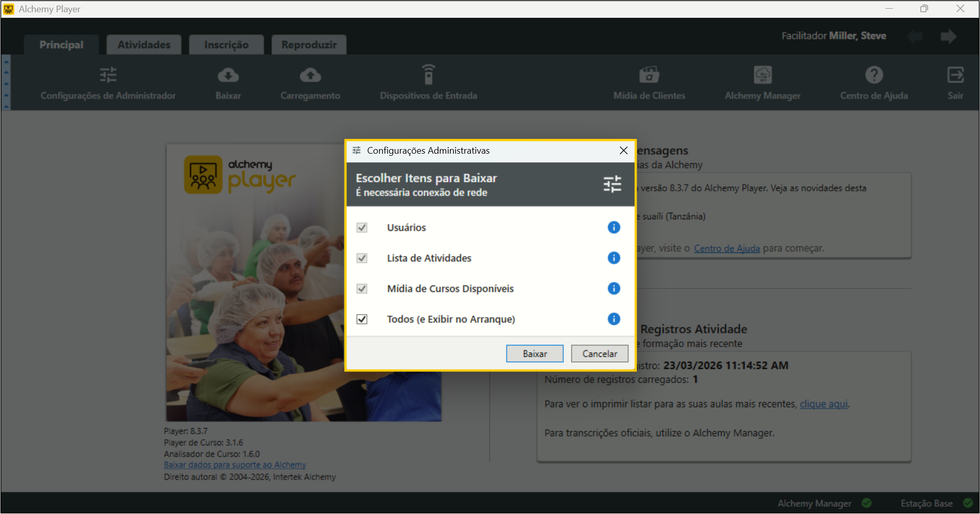Screen dimensions: 980x514
Task: Click the 'Configurações Administrativas' dialog title
Action: (428, 151)
